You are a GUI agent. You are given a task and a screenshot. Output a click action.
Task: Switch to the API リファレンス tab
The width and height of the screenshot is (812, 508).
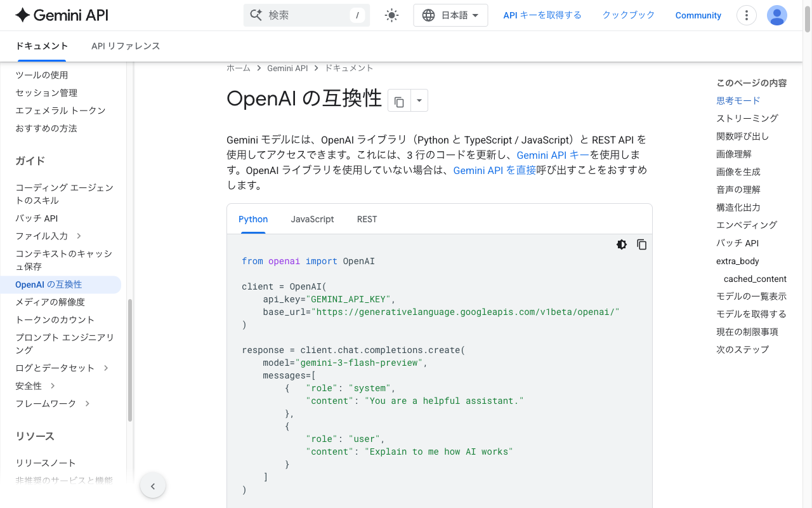pyautogui.click(x=126, y=46)
